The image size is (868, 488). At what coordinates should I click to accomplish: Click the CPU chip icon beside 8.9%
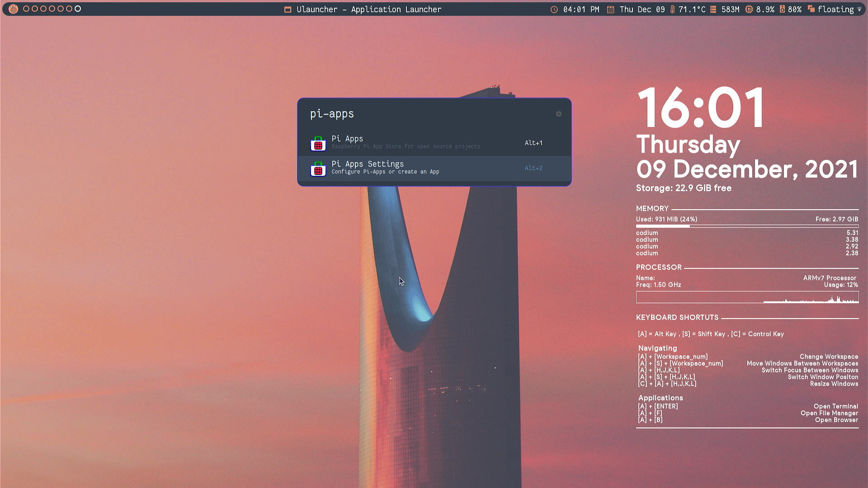pos(749,9)
